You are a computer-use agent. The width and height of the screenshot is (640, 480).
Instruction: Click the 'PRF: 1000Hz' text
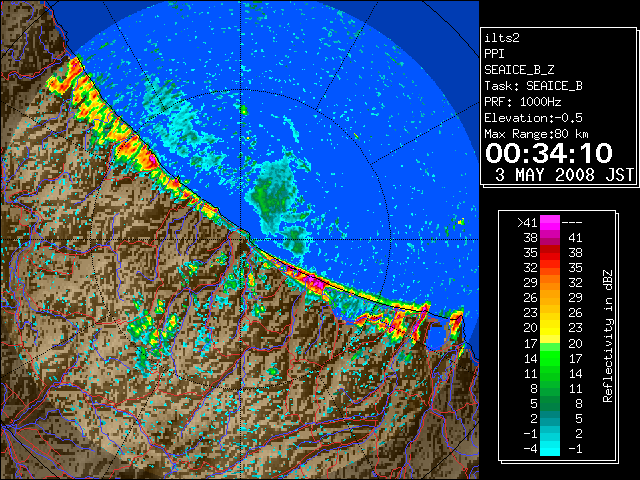tap(523, 102)
